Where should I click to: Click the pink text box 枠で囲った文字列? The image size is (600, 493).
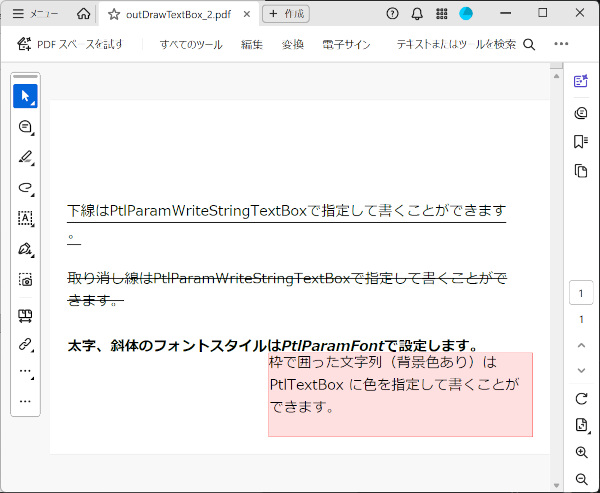[x=400, y=394]
